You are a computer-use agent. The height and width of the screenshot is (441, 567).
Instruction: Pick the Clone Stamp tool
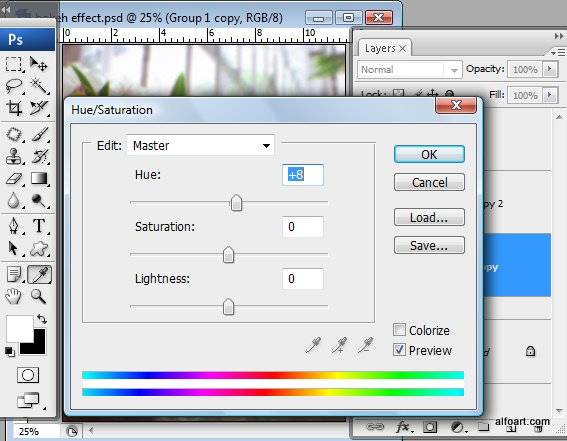click(14, 157)
